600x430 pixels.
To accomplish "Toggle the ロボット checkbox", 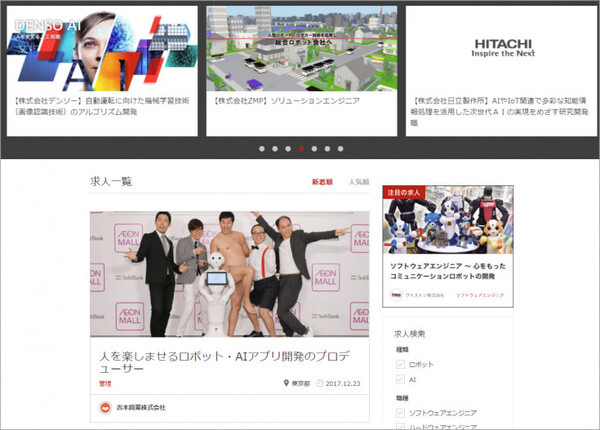I will click(x=400, y=364).
